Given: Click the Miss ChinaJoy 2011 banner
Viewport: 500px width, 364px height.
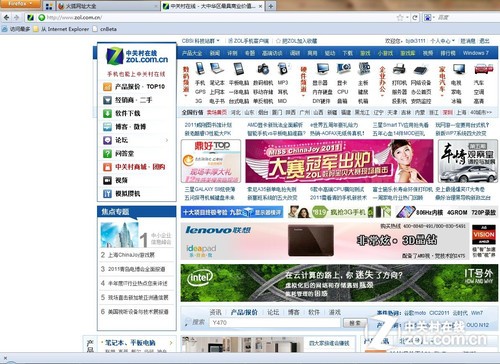Looking at the screenshot, I should click(339, 161).
